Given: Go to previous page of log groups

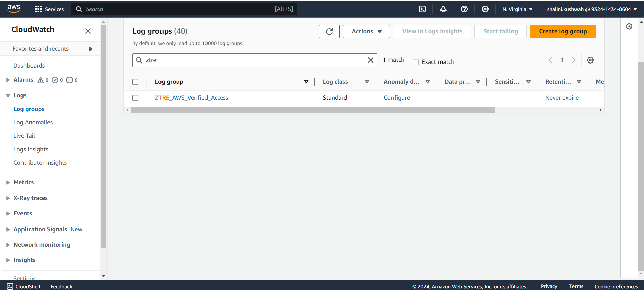Looking at the screenshot, I should point(550,60).
